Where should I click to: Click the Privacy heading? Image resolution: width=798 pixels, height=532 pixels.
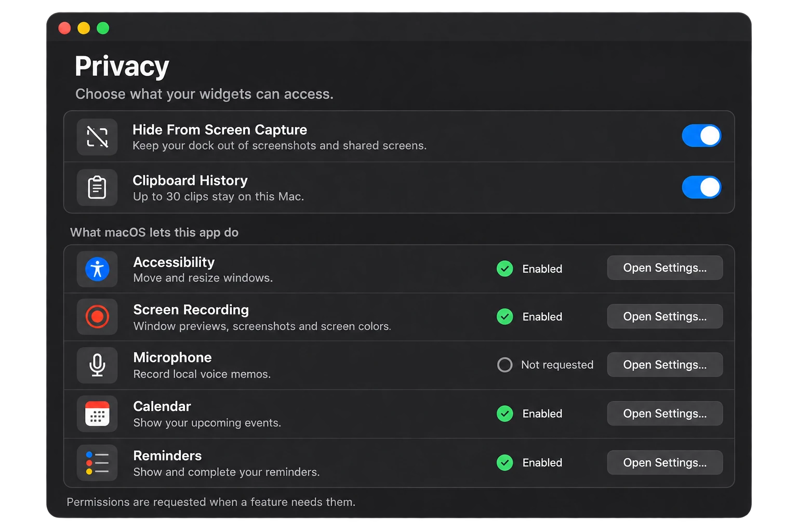(122, 66)
